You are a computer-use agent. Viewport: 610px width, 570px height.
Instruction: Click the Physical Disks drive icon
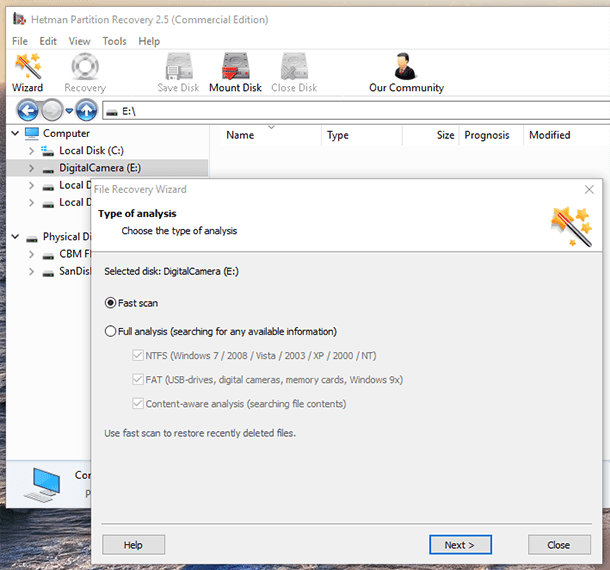click(32, 238)
